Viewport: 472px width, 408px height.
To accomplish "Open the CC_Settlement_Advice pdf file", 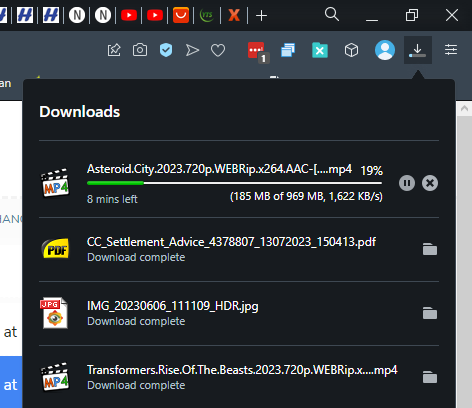I will tap(231, 242).
